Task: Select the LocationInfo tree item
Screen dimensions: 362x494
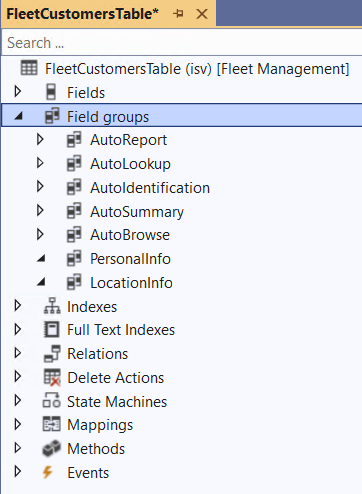Action: point(131,283)
